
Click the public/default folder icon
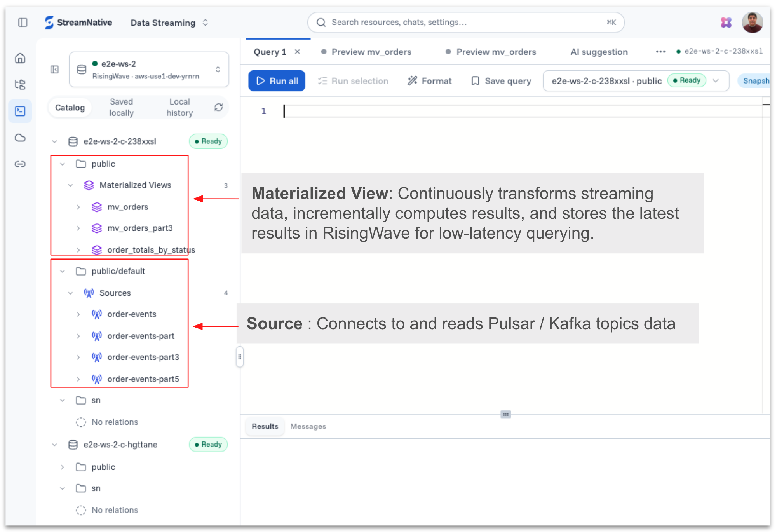(x=81, y=271)
